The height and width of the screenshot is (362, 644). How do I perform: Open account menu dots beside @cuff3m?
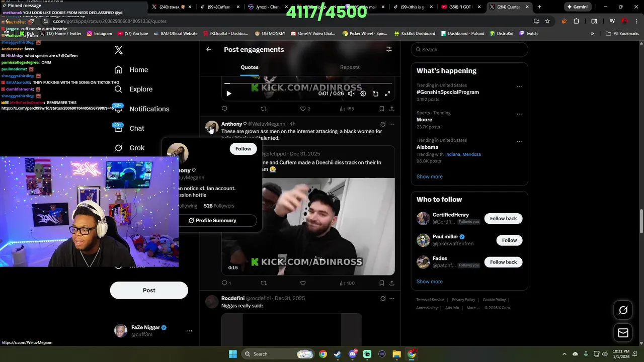click(190, 331)
